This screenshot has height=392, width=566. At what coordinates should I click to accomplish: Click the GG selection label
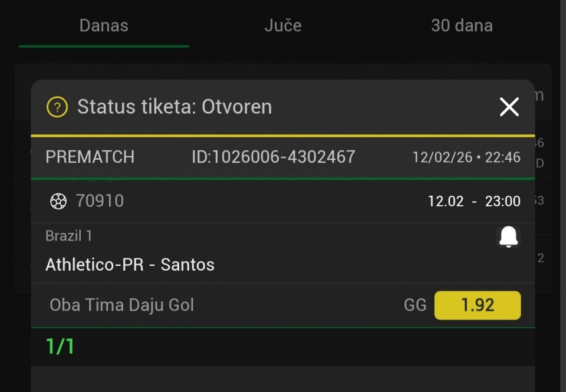[x=415, y=305]
